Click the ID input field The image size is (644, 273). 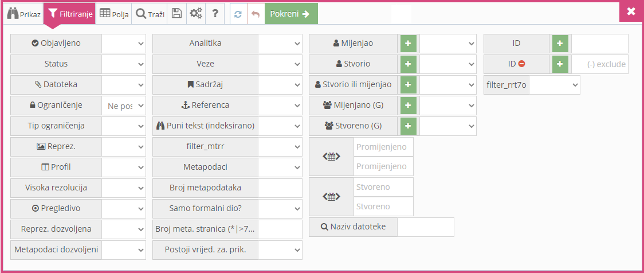[x=600, y=44]
